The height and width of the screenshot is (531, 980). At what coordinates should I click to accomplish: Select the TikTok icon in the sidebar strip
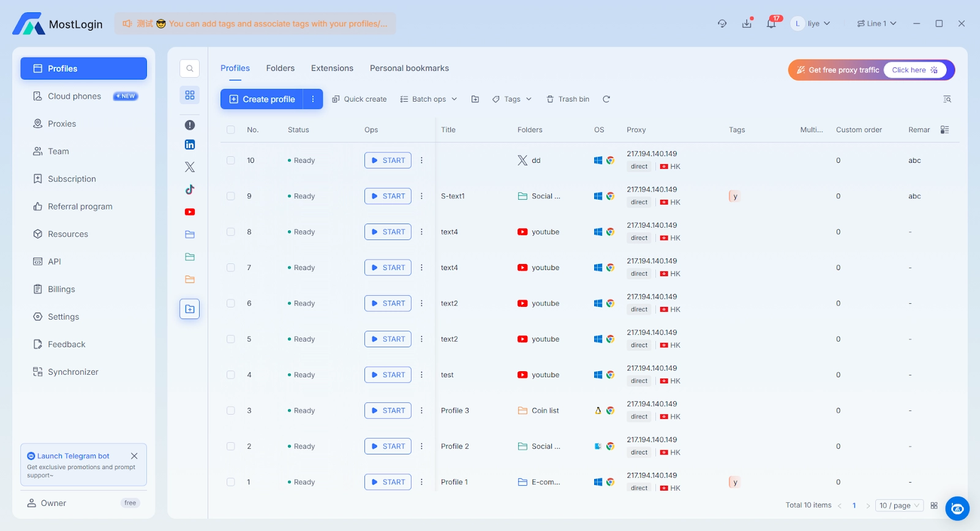(190, 189)
